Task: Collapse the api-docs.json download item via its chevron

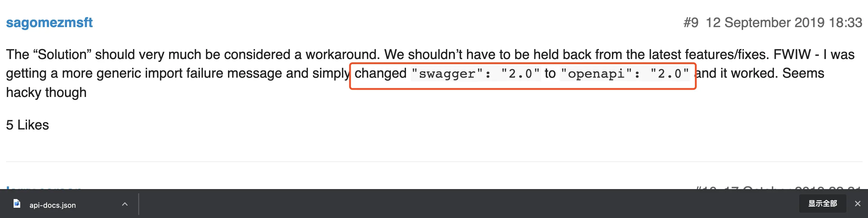Action: tap(125, 204)
